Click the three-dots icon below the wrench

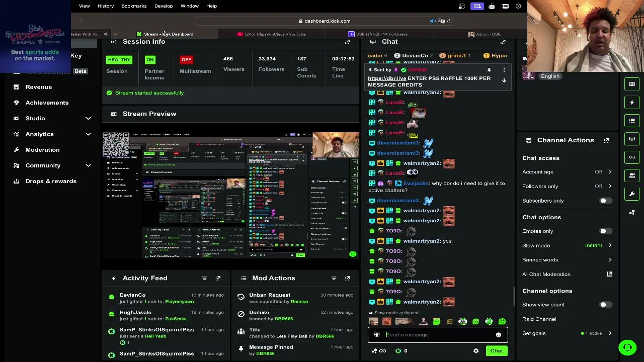point(632,212)
